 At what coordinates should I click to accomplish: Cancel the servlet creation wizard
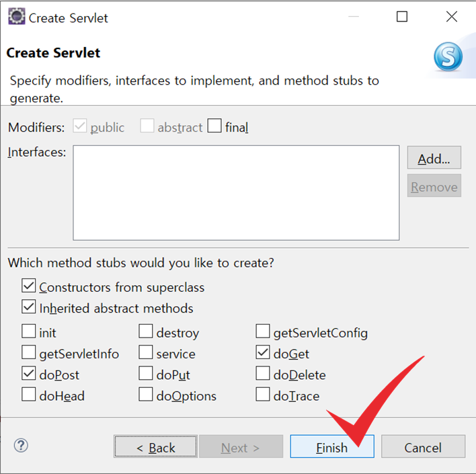pyautogui.click(x=423, y=446)
